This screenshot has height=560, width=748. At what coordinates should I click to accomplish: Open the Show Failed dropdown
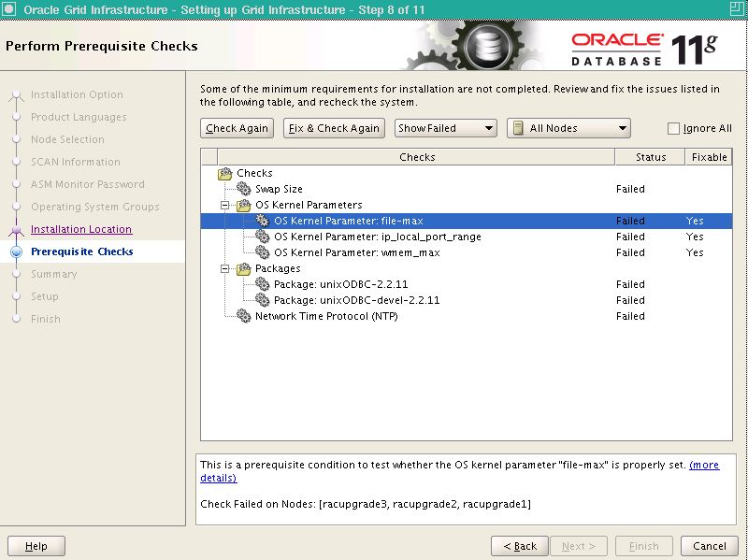click(445, 128)
